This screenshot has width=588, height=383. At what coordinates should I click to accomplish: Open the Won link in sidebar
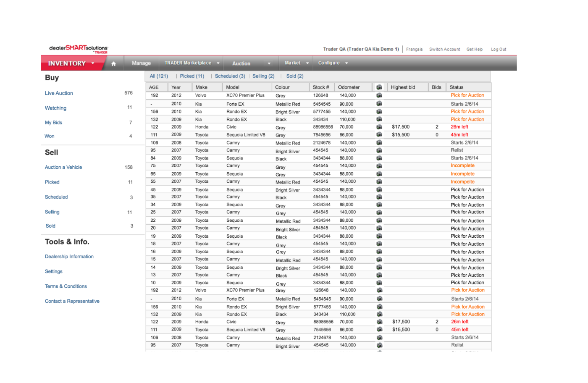[x=49, y=136]
